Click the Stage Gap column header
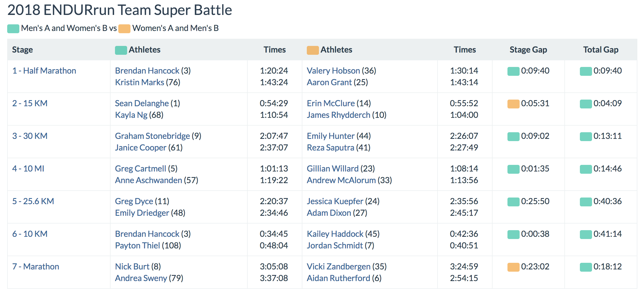 (x=528, y=50)
